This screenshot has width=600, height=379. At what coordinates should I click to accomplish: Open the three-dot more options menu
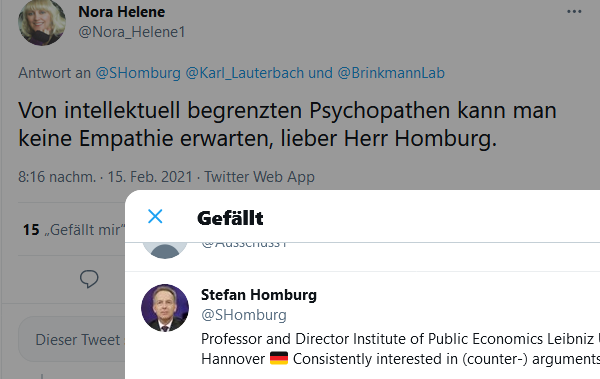point(574,12)
